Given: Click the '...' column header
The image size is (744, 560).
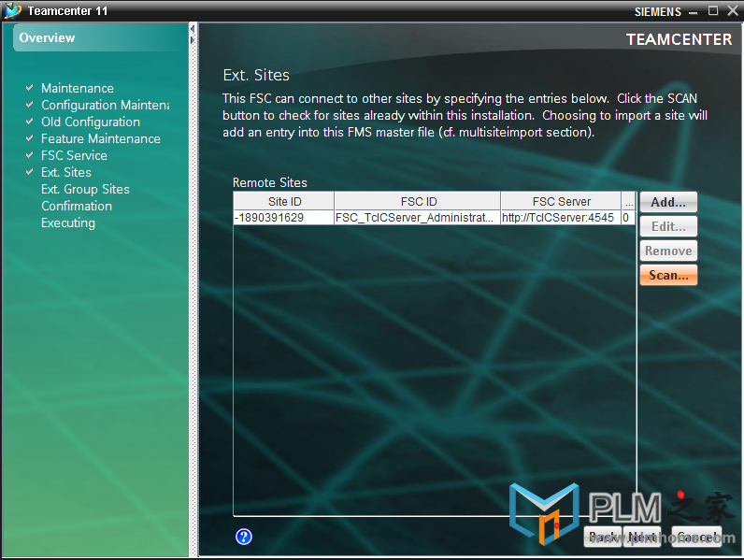Looking at the screenshot, I should (629, 201).
